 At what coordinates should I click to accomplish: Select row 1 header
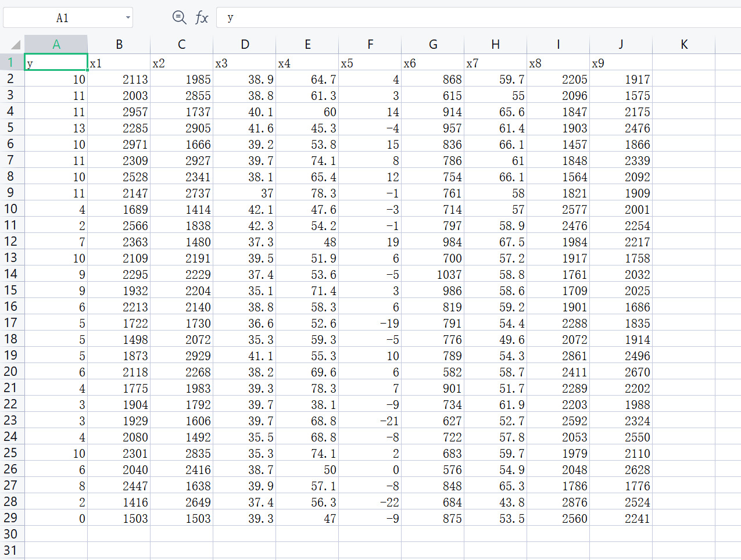click(12, 62)
